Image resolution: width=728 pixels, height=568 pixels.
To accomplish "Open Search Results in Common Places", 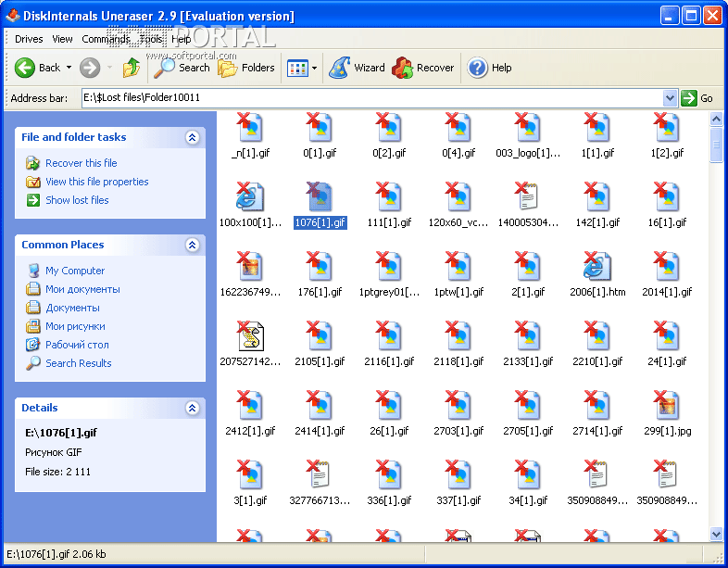I will 79,363.
